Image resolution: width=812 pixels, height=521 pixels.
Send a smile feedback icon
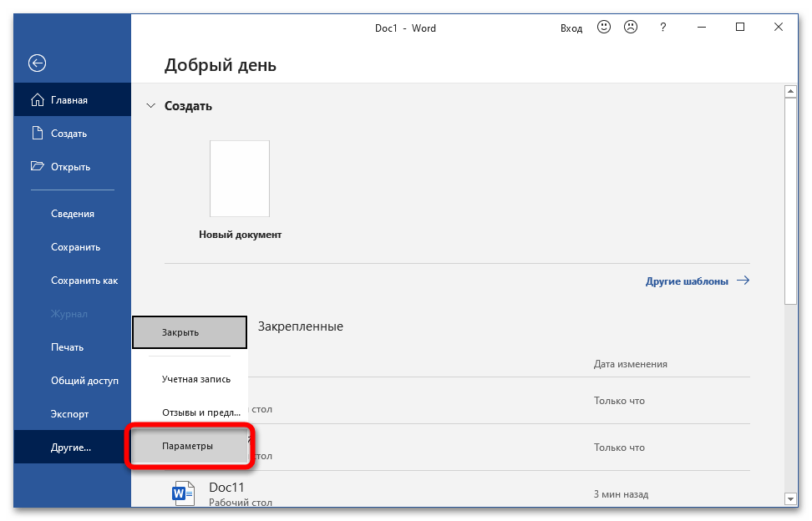point(603,28)
